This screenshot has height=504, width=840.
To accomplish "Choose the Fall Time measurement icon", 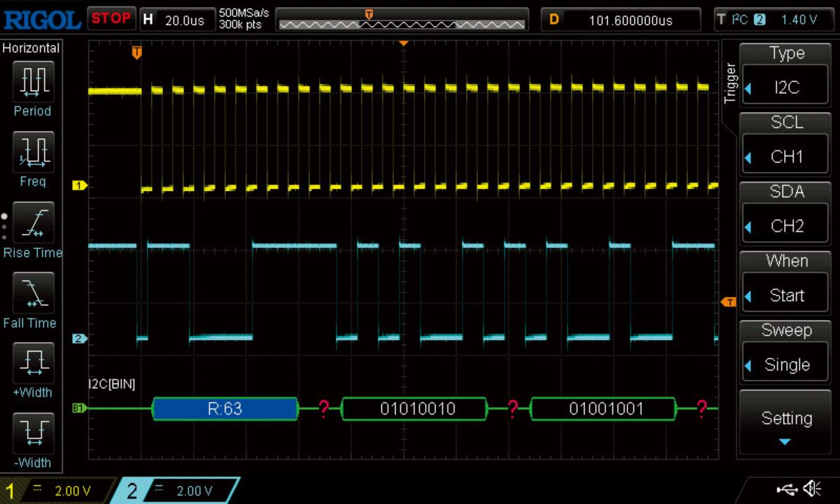I will tap(33, 294).
